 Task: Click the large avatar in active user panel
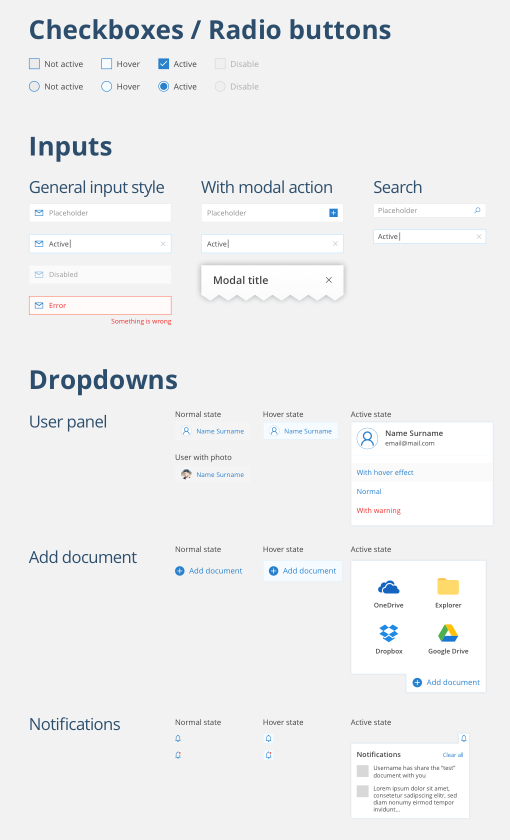click(368, 438)
